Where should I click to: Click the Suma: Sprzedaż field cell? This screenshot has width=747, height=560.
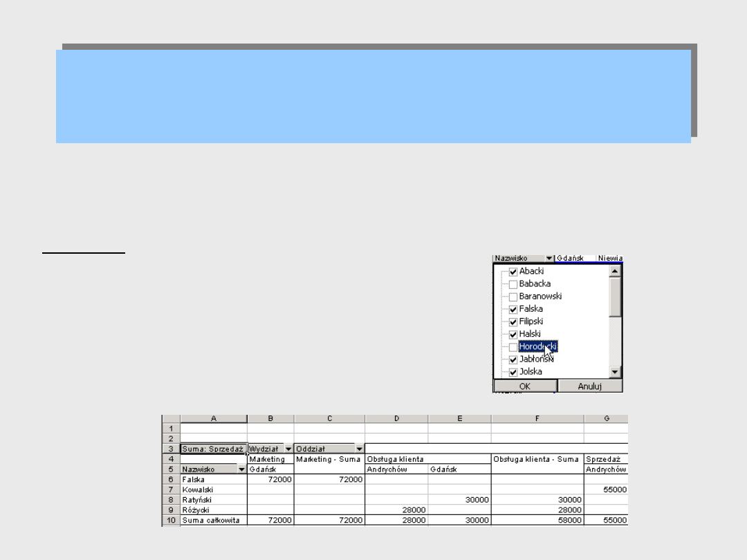[x=213, y=449]
